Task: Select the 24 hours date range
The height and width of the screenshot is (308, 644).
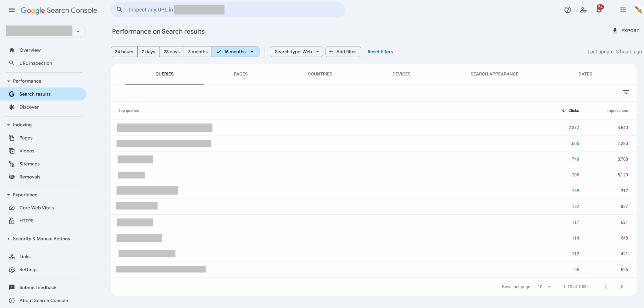Action: pos(124,52)
